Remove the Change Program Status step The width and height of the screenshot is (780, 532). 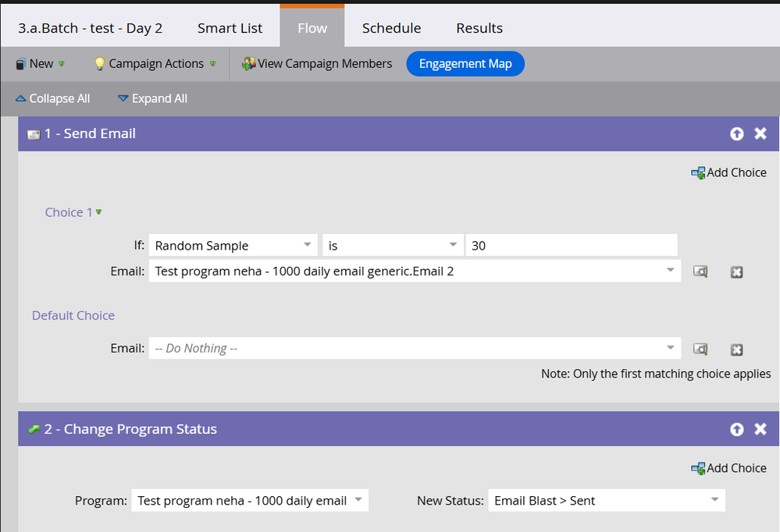point(760,430)
